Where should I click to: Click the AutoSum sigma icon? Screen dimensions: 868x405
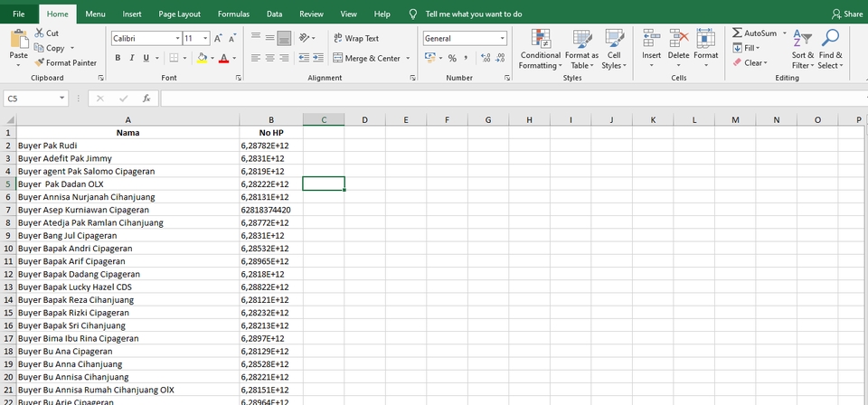coord(738,33)
